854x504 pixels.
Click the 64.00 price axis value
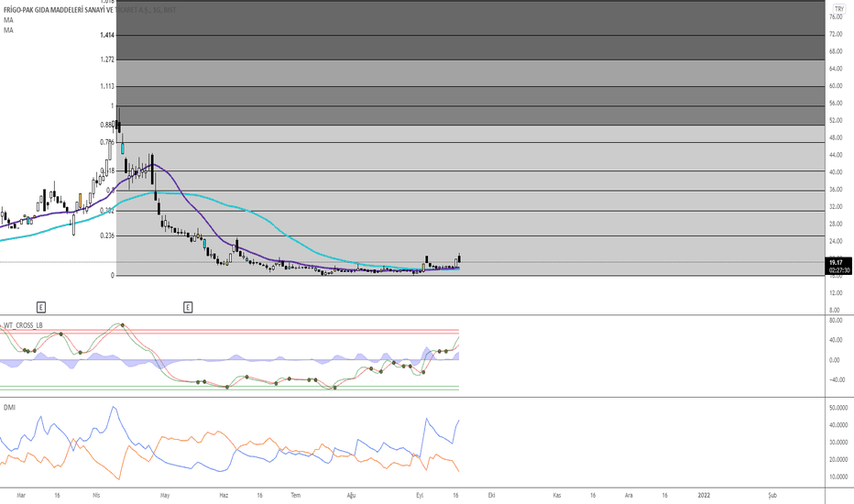pyautogui.click(x=836, y=69)
